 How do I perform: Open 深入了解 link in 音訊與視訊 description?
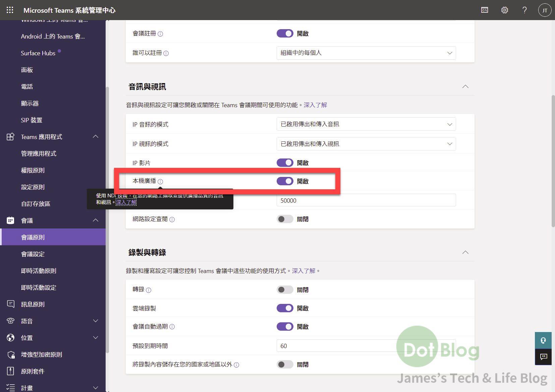pyautogui.click(x=315, y=105)
